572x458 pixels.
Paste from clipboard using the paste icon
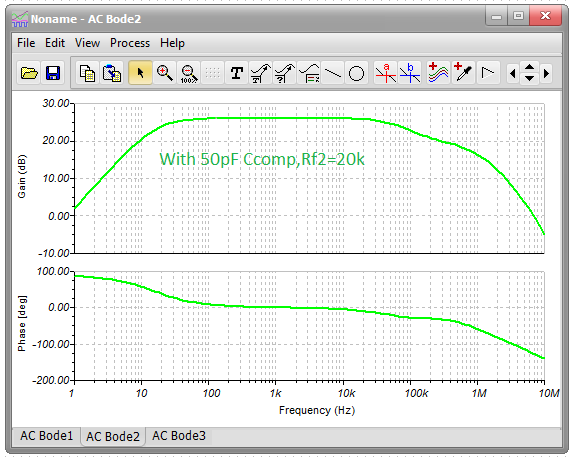[x=112, y=73]
